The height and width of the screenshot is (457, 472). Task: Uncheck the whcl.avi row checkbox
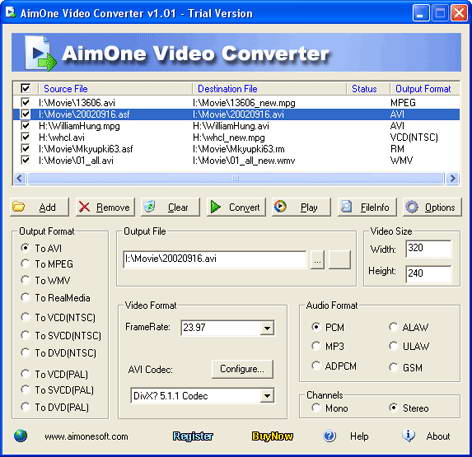(x=25, y=137)
